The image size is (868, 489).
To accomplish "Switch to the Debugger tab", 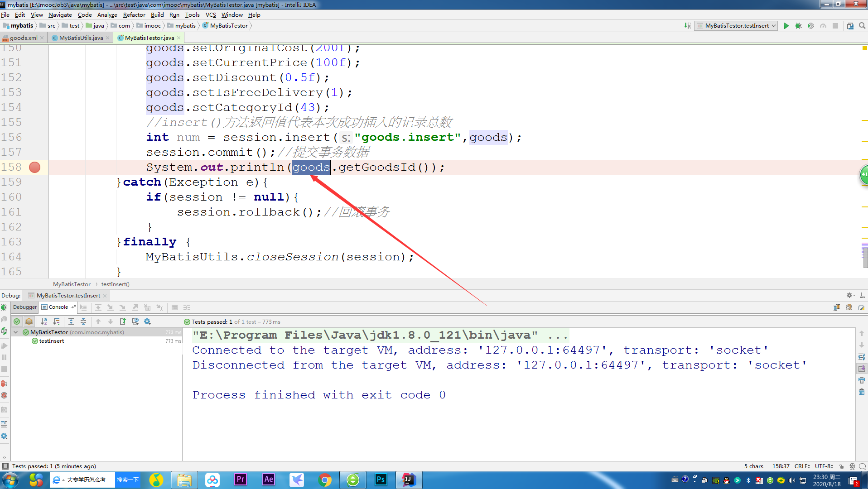I will [x=25, y=307].
